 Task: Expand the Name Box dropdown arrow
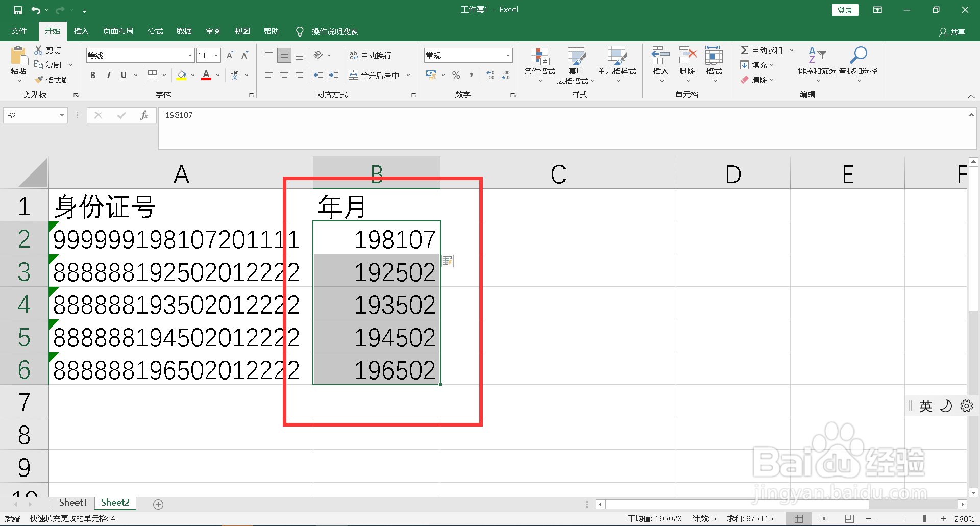(62, 115)
